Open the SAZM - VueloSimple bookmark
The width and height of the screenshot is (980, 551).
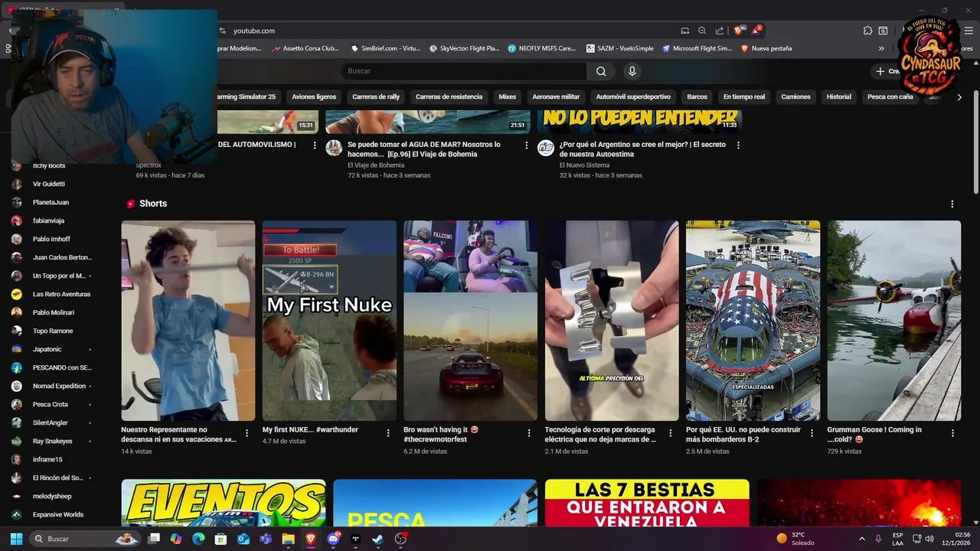click(x=620, y=48)
